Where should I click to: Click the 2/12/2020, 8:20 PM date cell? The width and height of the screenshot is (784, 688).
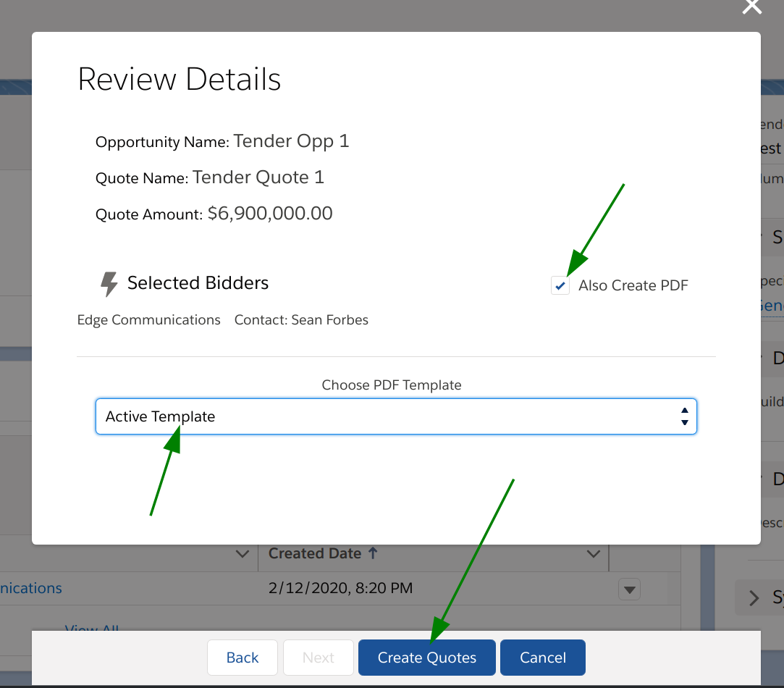[340, 588]
